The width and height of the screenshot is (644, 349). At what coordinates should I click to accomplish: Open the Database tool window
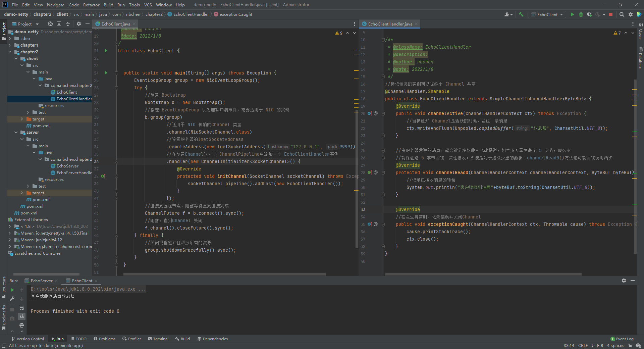640,58
